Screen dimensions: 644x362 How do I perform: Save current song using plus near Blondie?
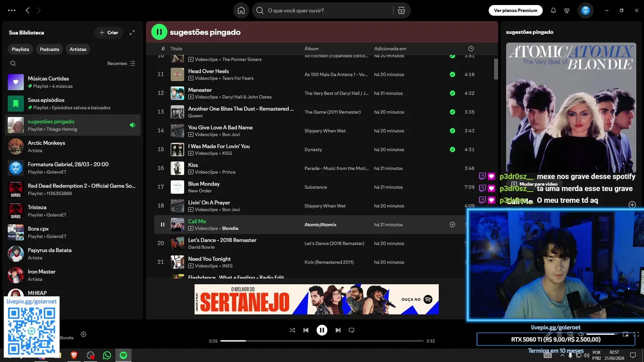[x=84, y=334]
